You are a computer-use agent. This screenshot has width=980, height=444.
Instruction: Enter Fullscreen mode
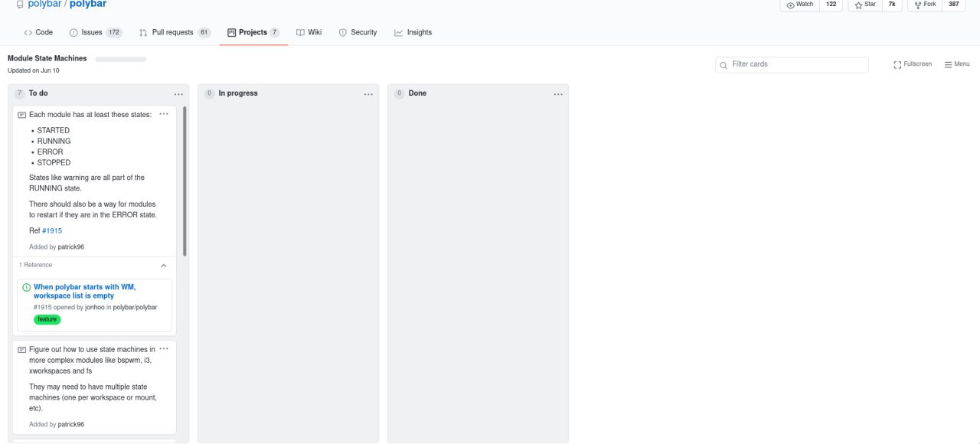pos(913,64)
